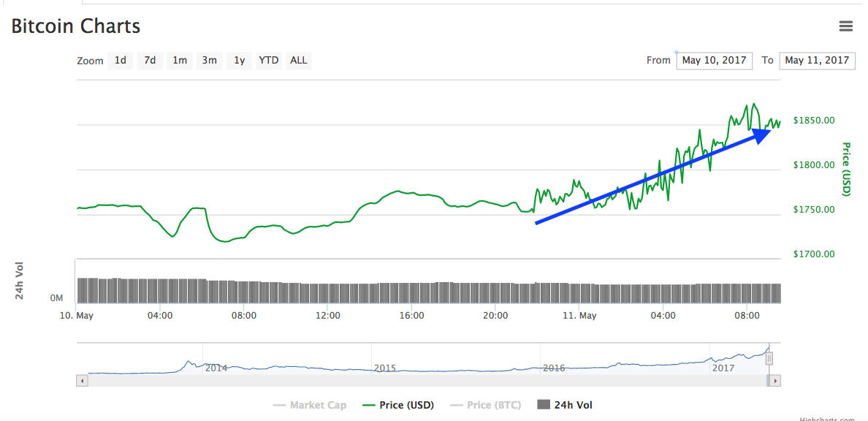Click the 24h Vol axis title
Image resolution: width=868 pixels, height=421 pixels.
[20, 280]
